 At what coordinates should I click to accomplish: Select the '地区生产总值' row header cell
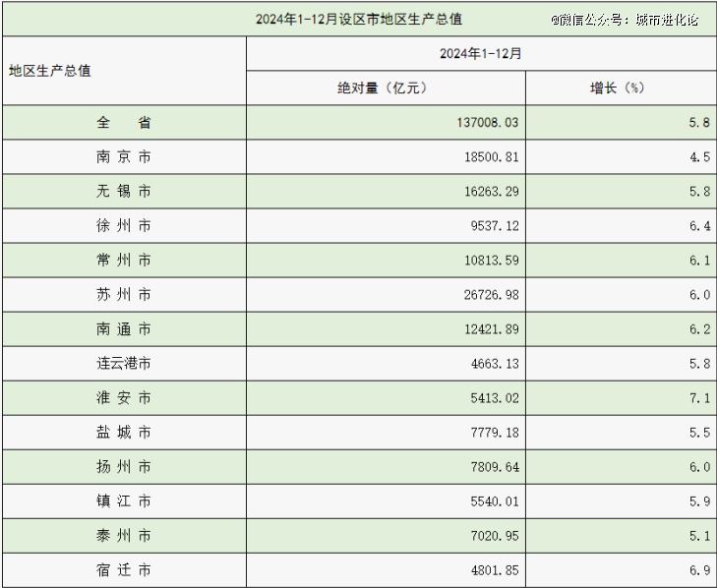point(49,71)
